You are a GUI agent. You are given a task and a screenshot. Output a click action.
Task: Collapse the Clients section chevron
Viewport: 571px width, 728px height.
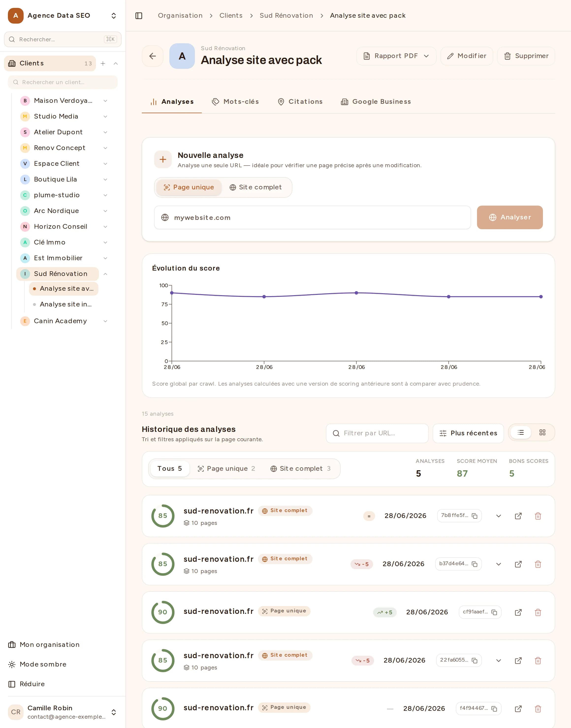[116, 63]
